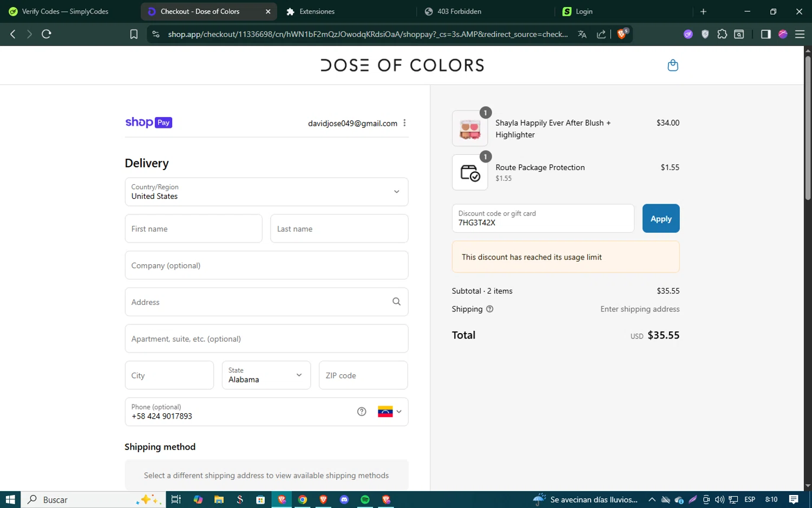Switch to the Verify Codes — SimplyCodes tab

tap(65, 11)
